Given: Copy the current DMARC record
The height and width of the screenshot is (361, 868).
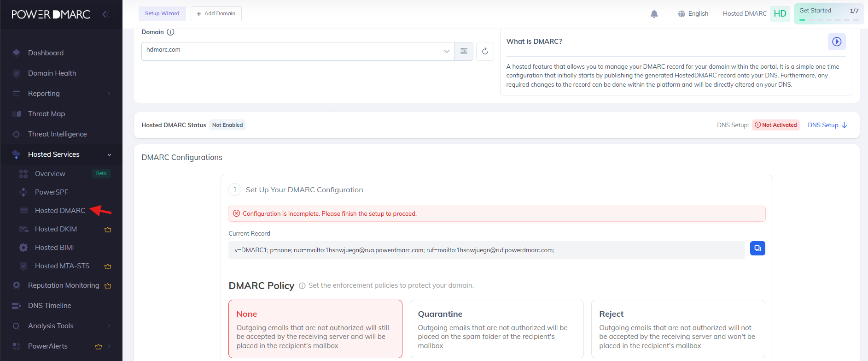Looking at the screenshot, I should (x=757, y=249).
